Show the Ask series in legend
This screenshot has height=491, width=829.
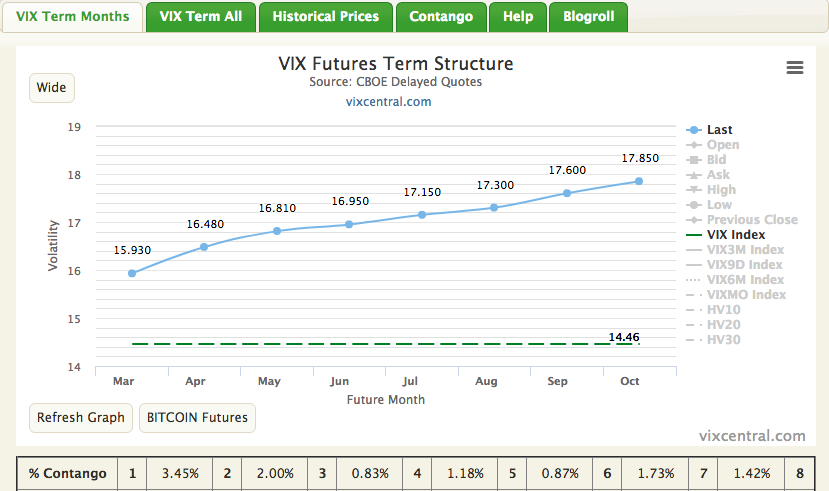[718, 175]
